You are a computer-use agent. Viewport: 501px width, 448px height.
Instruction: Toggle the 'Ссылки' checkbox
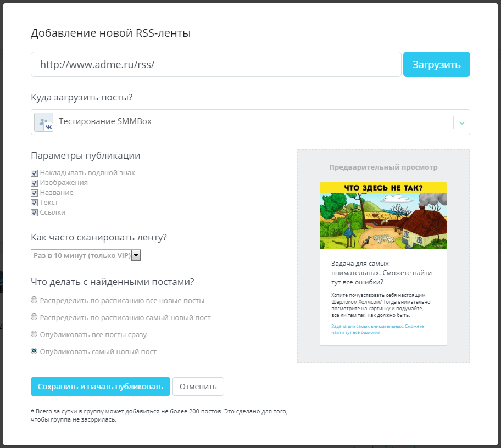35,212
